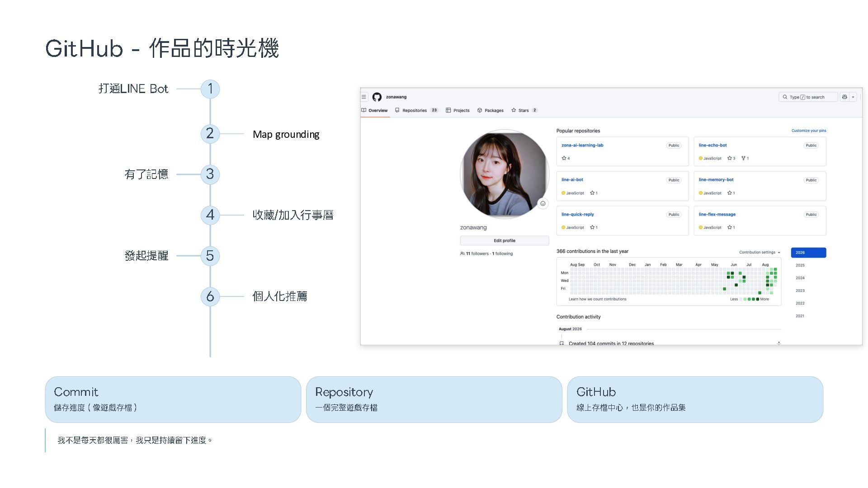Select the 2026 contribution year
The width and height of the screenshot is (868, 488).
coord(808,253)
